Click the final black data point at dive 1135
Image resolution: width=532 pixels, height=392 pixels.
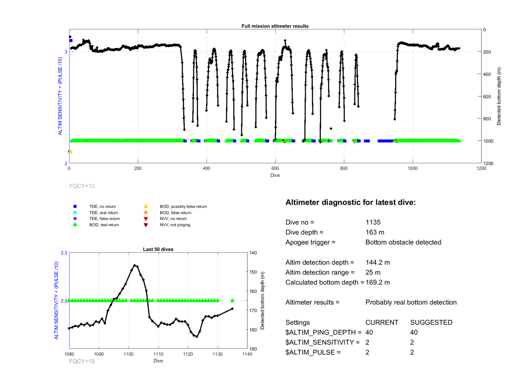point(232,309)
